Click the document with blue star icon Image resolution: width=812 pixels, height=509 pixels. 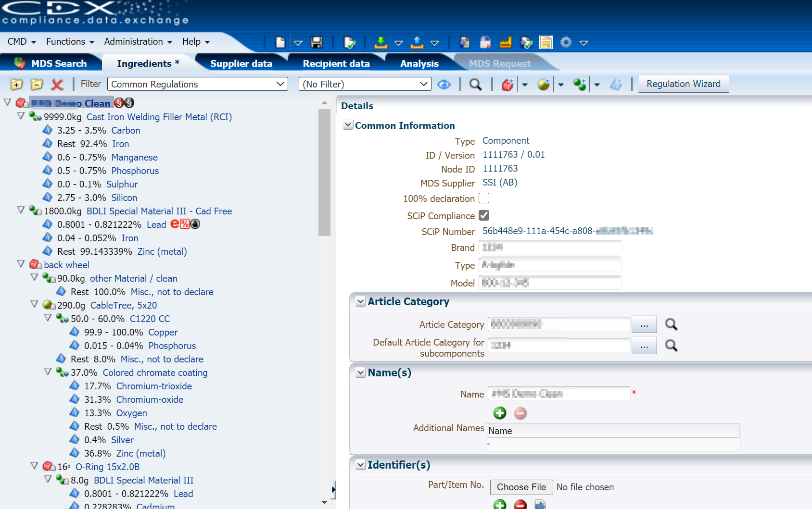[464, 42]
